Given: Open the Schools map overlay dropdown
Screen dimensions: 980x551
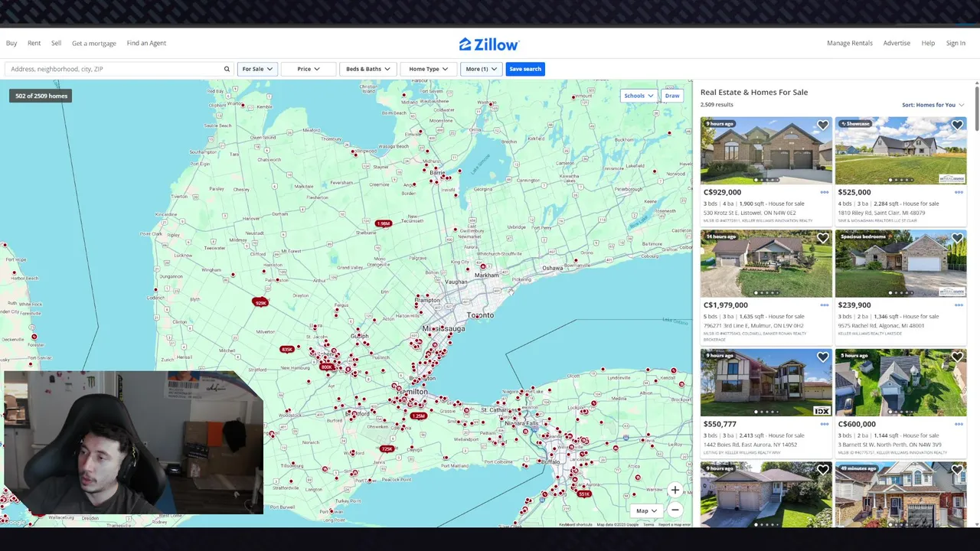Looking at the screenshot, I should [639, 96].
